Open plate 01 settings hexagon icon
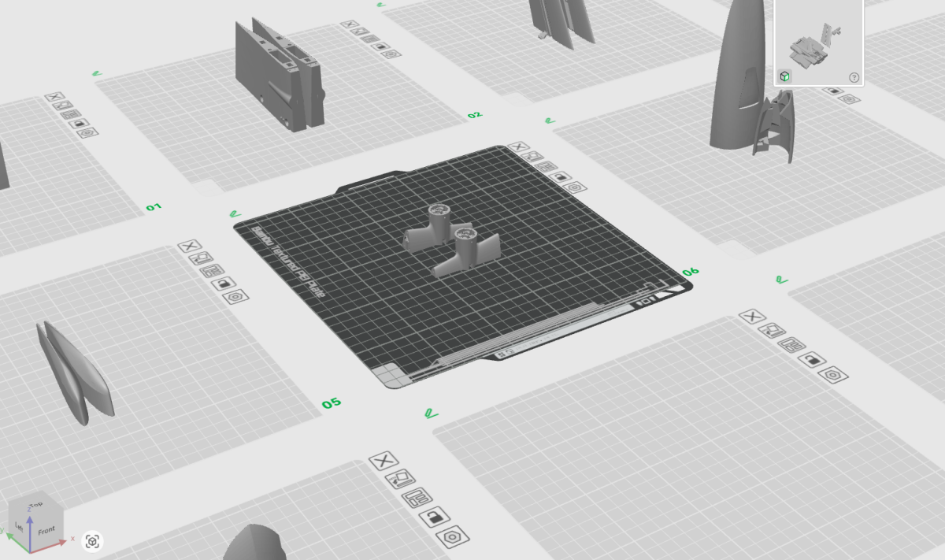Viewport: 945px width, 560px height. click(x=87, y=132)
